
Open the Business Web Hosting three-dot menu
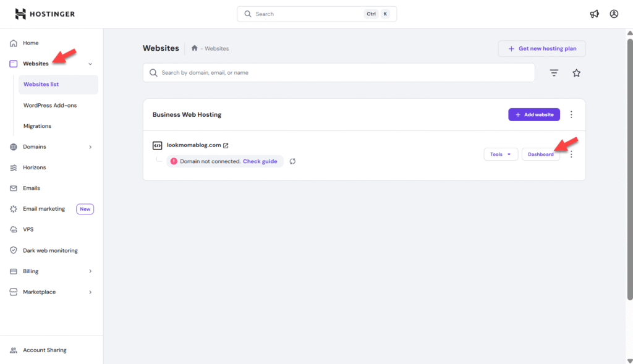pyautogui.click(x=571, y=114)
